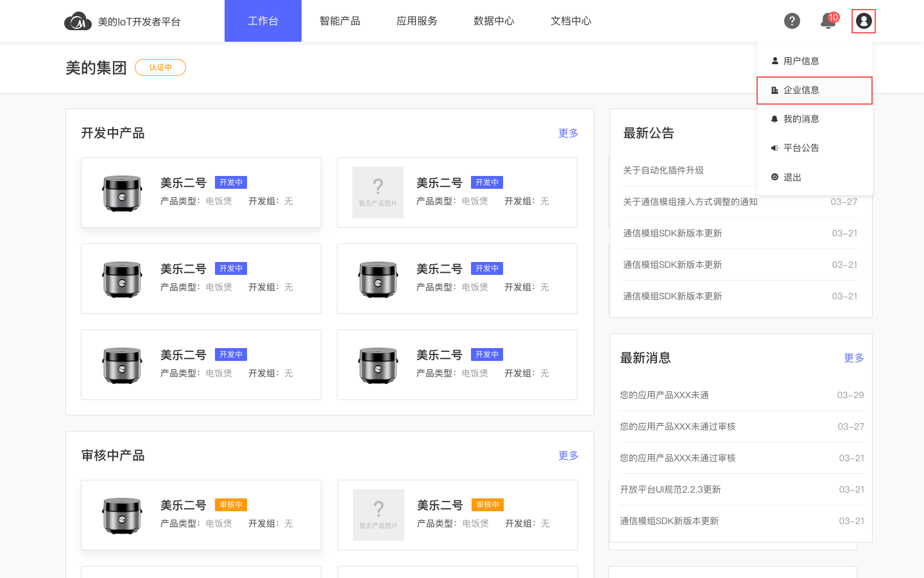The image size is (924, 578).
Task: Open first rice cooker thumbnail in 开发中产品
Action: click(x=122, y=193)
